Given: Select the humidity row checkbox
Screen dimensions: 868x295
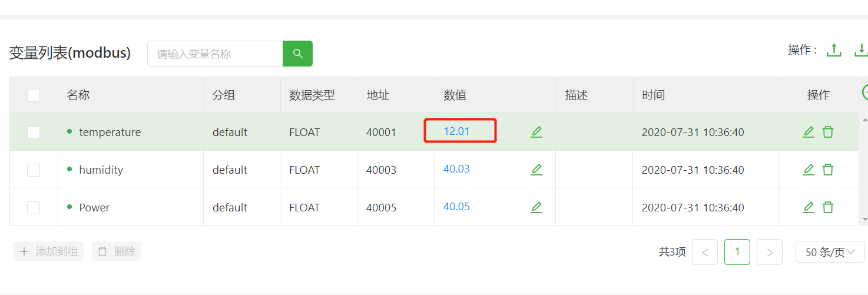Looking at the screenshot, I should [x=34, y=170].
